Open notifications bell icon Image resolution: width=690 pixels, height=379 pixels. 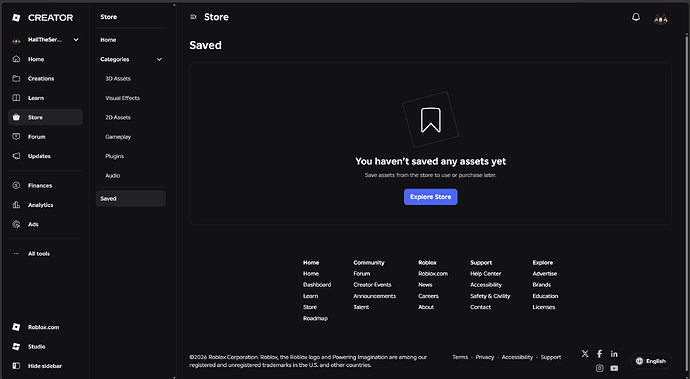click(x=636, y=17)
